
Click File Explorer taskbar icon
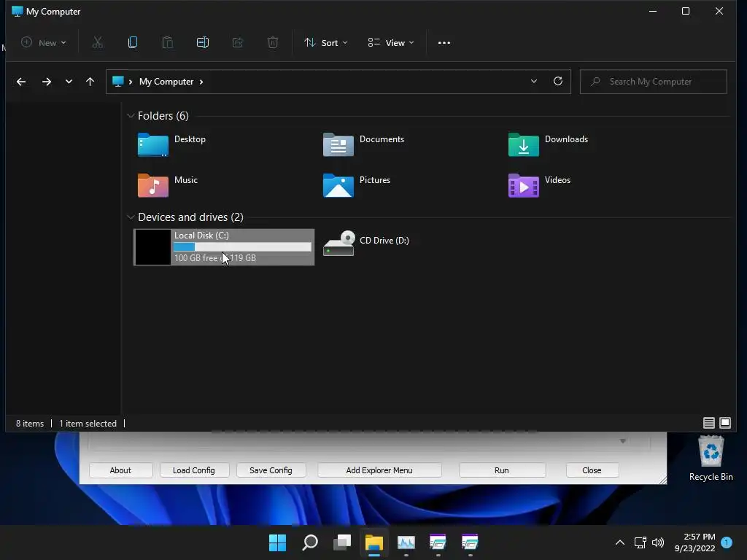(374, 542)
